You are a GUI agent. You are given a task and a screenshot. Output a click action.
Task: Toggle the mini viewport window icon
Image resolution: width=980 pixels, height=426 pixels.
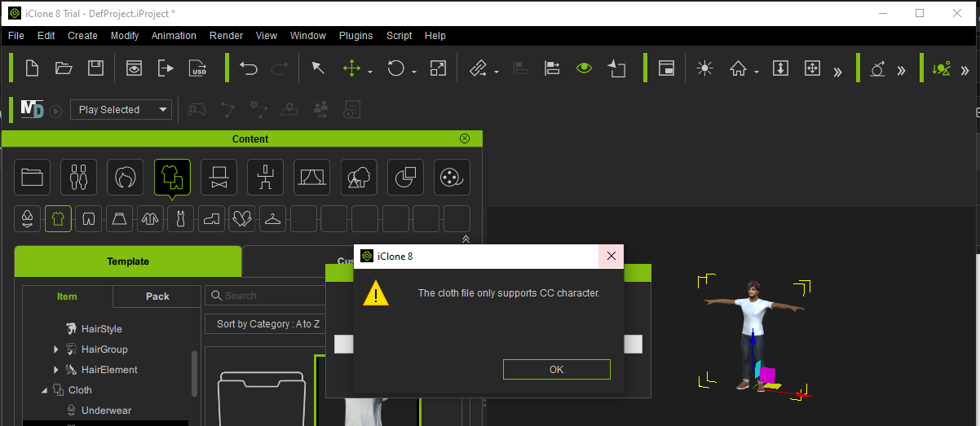pos(666,68)
